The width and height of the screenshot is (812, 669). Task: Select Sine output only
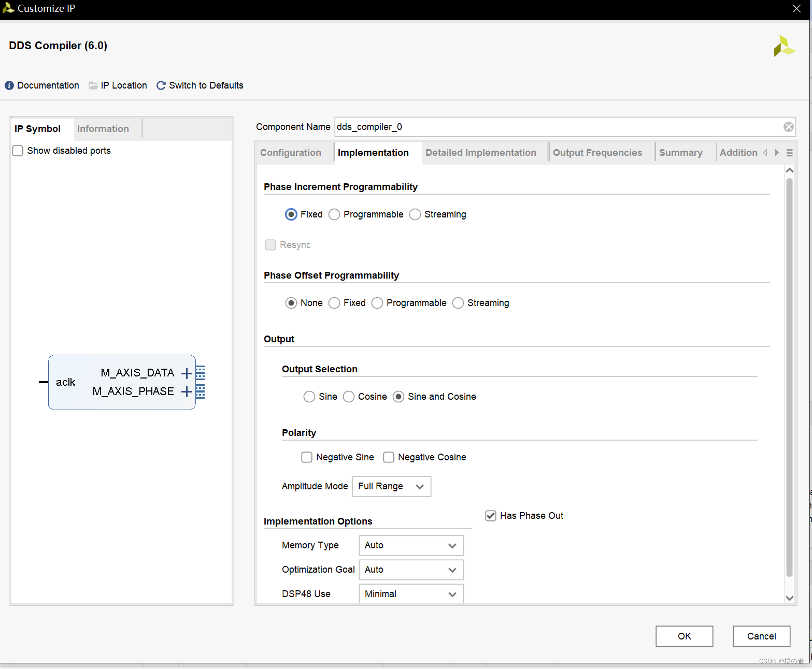(x=309, y=397)
